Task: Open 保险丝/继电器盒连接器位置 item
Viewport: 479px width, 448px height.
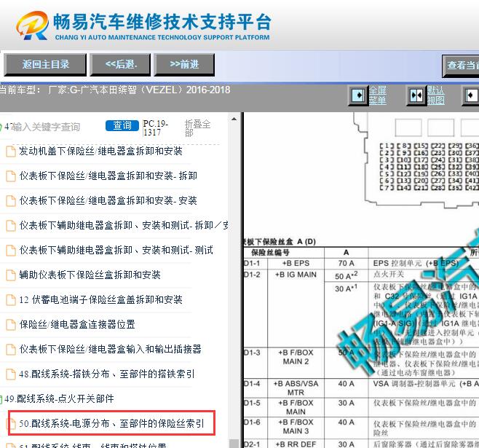Action: 77,324
